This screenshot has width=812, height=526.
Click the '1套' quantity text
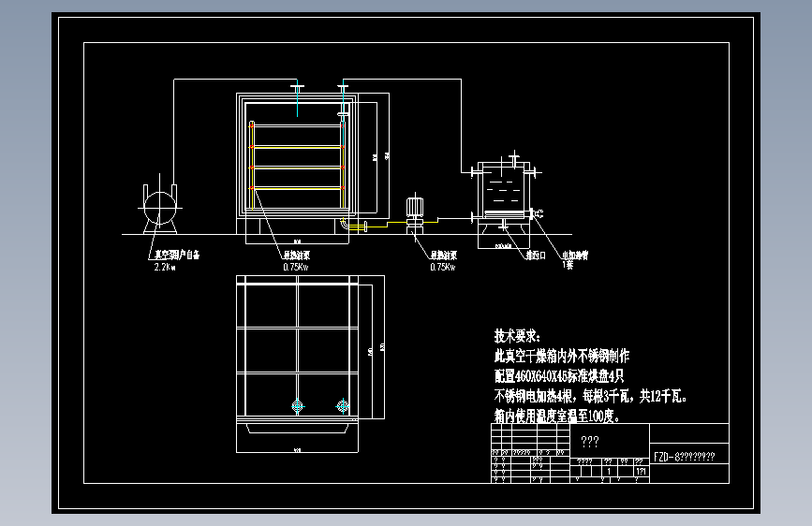tap(568, 265)
